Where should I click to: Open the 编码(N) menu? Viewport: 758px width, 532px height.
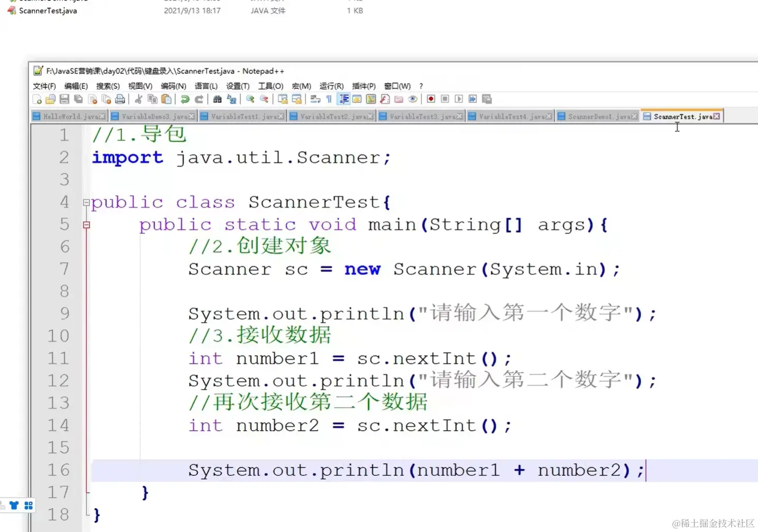pyautogui.click(x=173, y=86)
